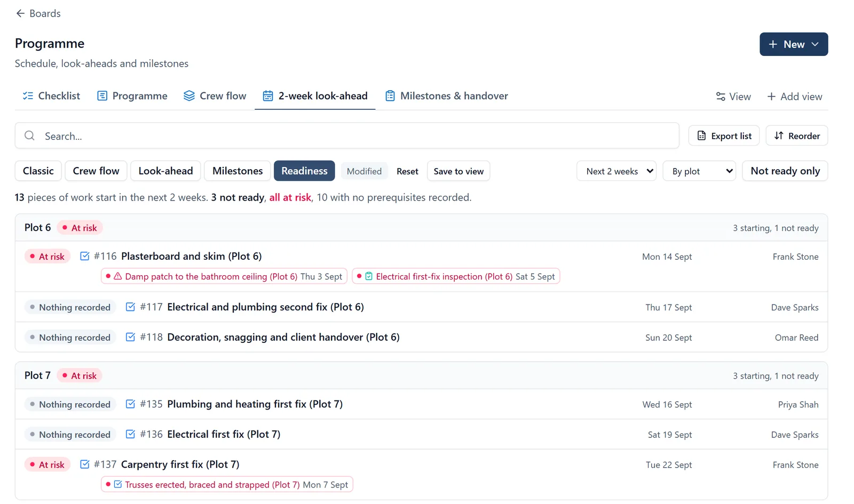The width and height of the screenshot is (854, 504).
Task: Open the Next 2 weeks dropdown
Action: 616,171
